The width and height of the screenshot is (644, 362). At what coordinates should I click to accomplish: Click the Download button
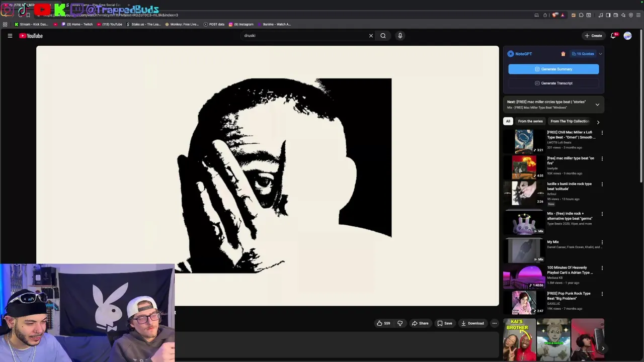coord(472,323)
